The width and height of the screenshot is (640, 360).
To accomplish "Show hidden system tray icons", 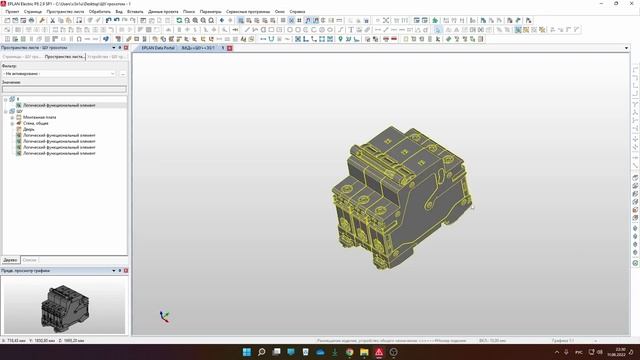I will tap(557, 352).
